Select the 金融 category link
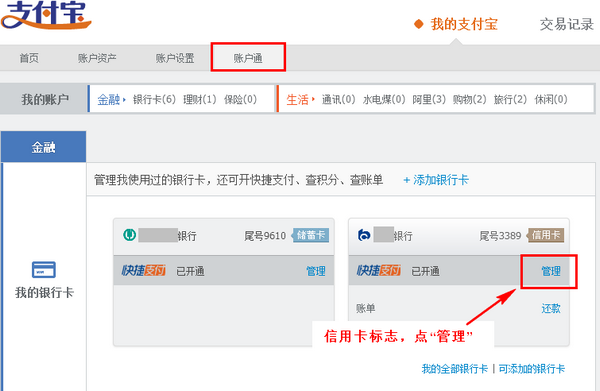The height and width of the screenshot is (391, 600). coord(109,99)
